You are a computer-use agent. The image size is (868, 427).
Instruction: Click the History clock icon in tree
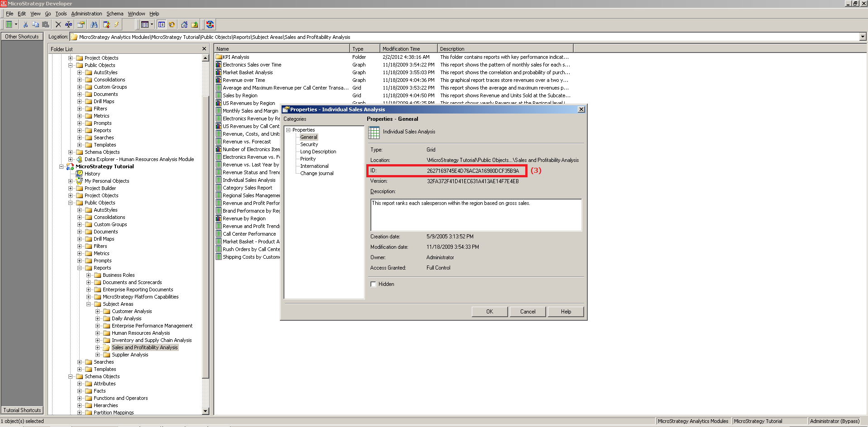(x=79, y=174)
